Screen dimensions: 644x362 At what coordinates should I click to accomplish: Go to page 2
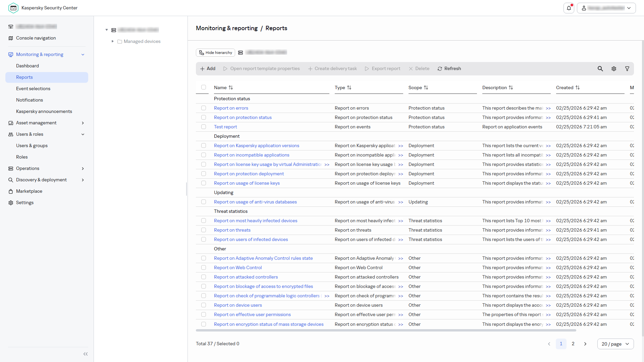click(x=573, y=344)
